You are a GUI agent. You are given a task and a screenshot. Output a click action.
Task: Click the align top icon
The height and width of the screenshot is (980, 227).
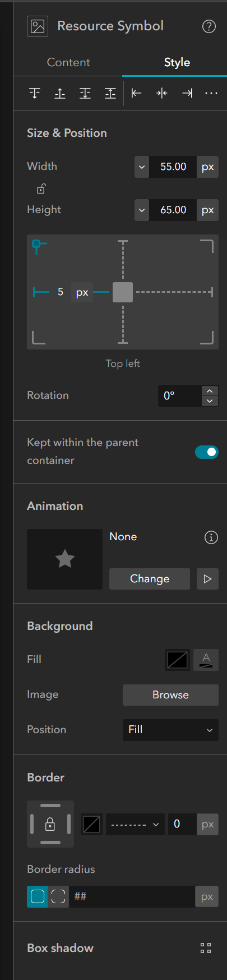35,93
